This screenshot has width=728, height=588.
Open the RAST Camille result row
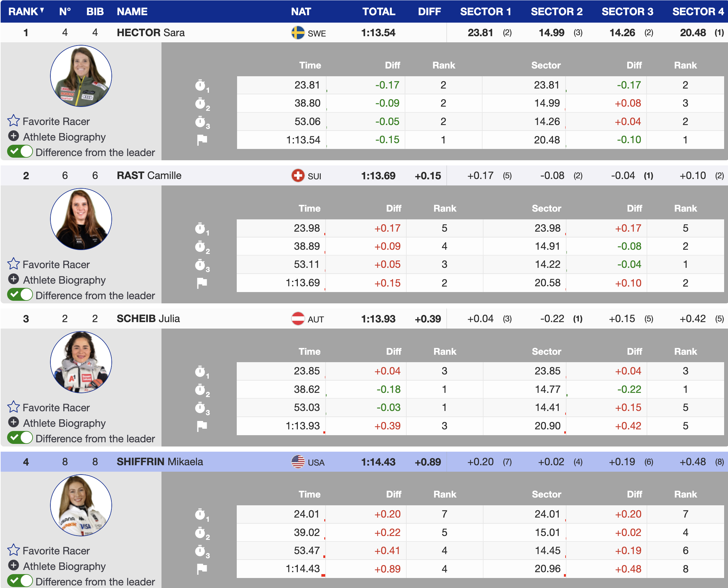pos(149,176)
